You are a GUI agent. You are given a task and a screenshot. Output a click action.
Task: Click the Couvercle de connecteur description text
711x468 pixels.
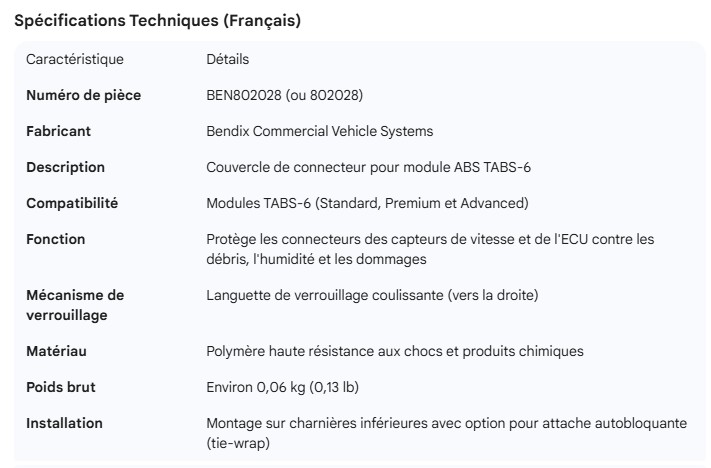pyautogui.click(x=368, y=167)
